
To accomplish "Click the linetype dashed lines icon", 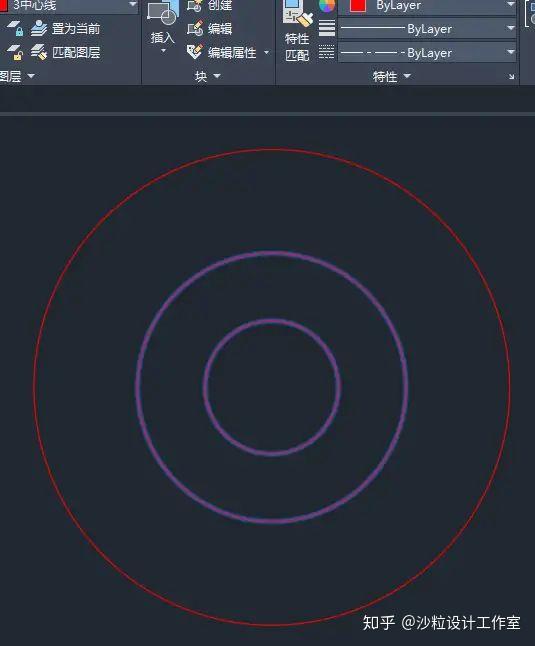I will pyautogui.click(x=327, y=52).
